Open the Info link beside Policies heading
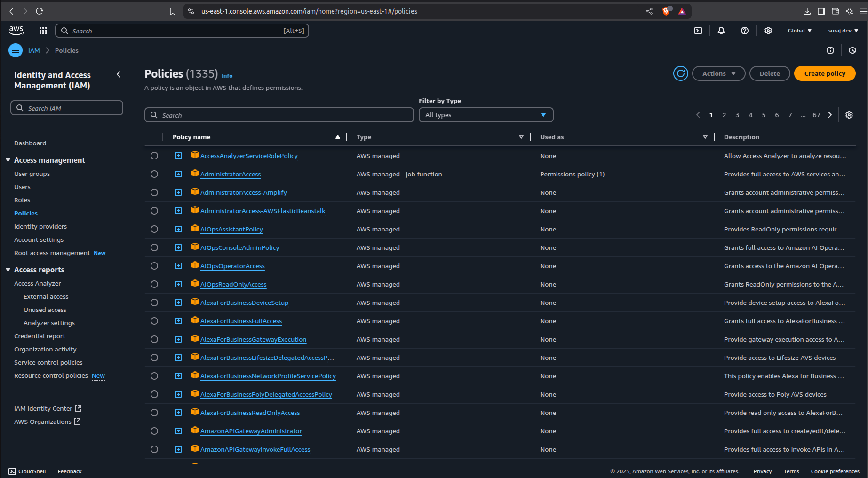Image resolution: width=868 pixels, height=478 pixels. (x=227, y=75)
